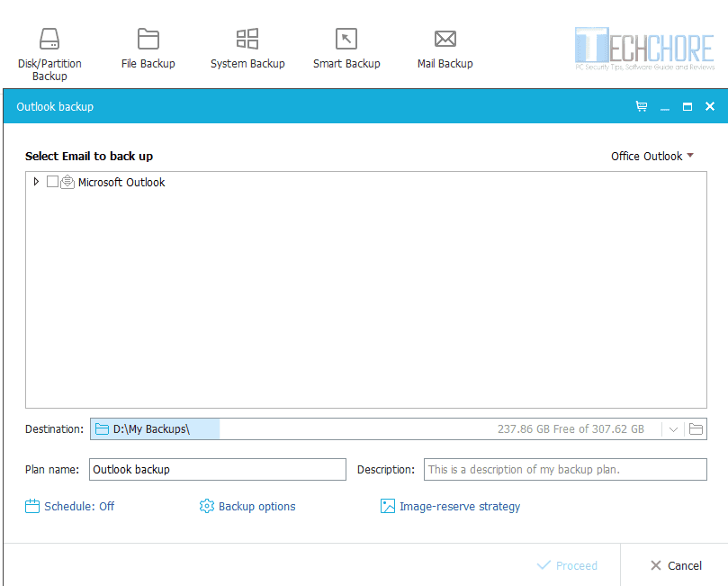This screenshot has height=586, width=728.
Task: Select the Microsoft Outlook tree item
Action: coord(121,182)
